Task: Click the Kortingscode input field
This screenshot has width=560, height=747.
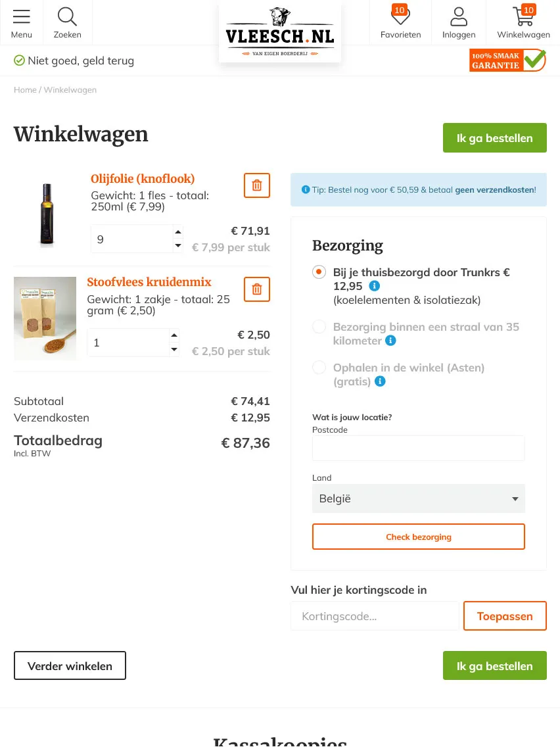Action: [375, 615]
